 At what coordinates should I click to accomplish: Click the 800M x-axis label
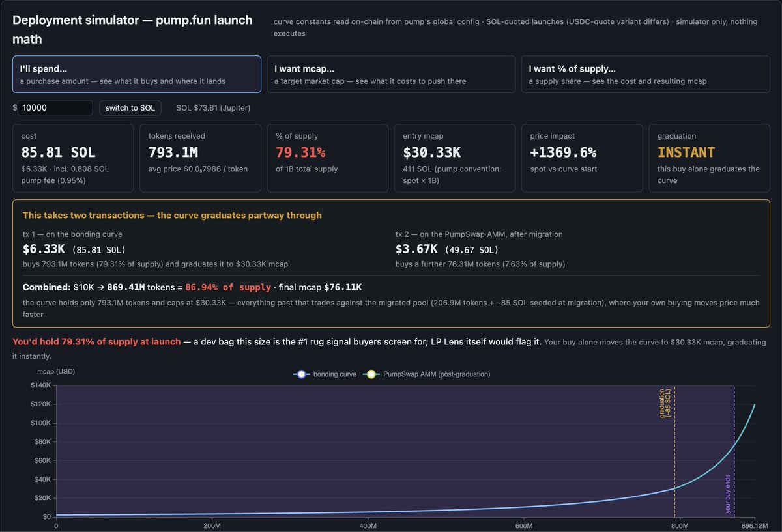click(x=680, y=525)
